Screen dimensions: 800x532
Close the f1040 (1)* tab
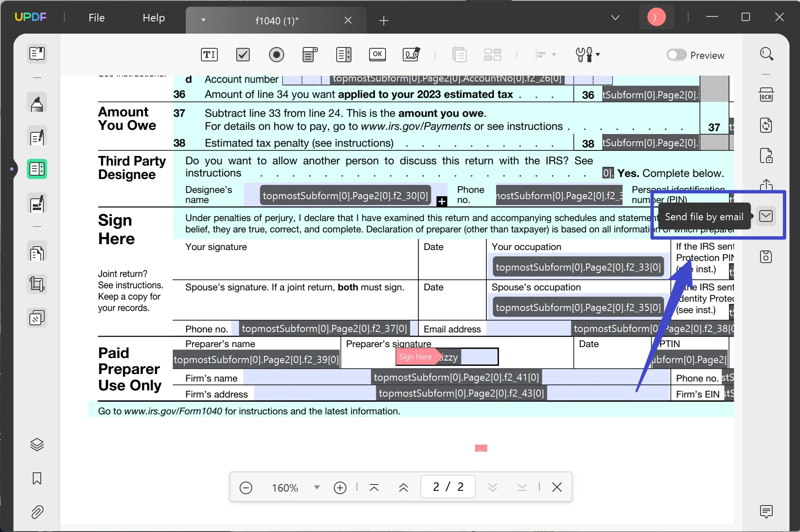click(348, 20)
